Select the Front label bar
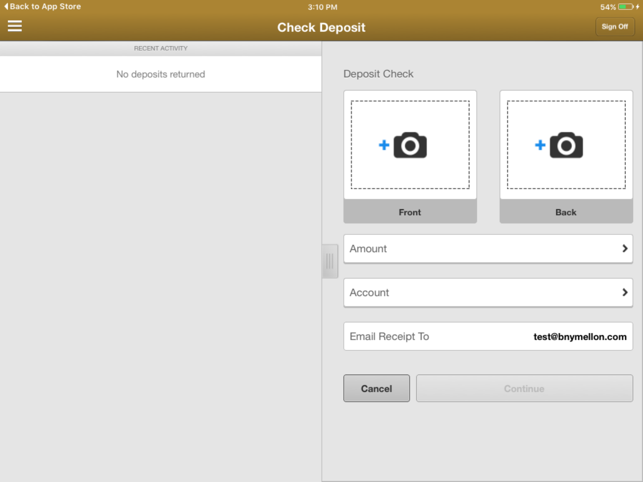This screenshot has width=643, height=482. [x=410, y=212]
